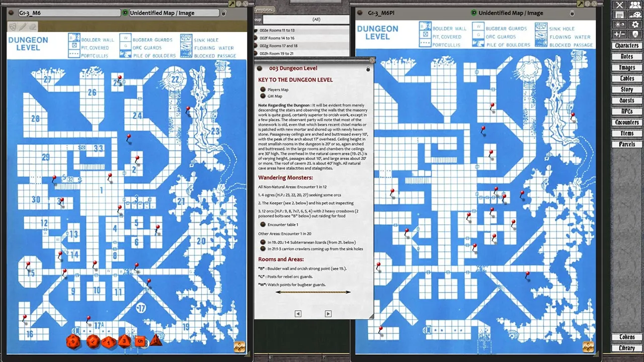Open the NPCs sidebar panel
Viewport: 644px width, 362px height.
tap(626, 112)
